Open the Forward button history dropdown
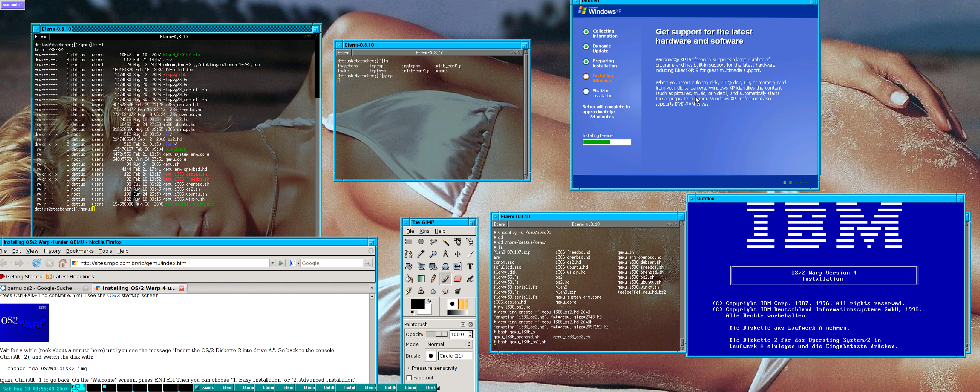The height and width of the screenshot is (392, 980). [x=28, y=263]
